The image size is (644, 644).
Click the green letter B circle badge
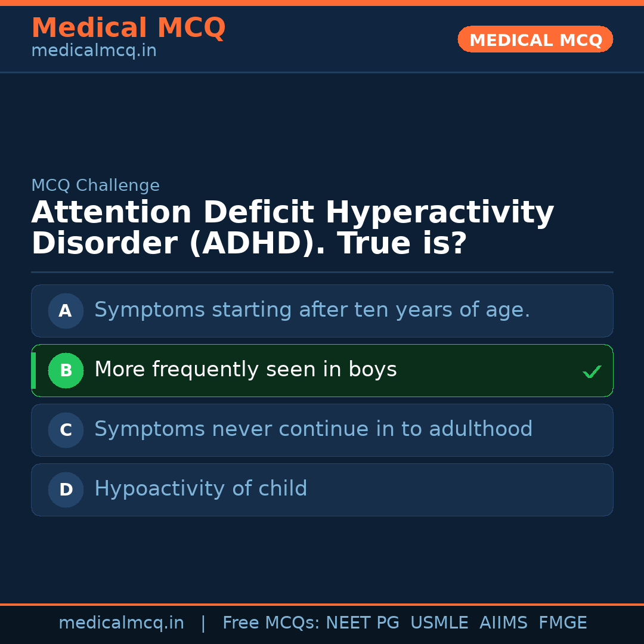(x=66, y=370)
